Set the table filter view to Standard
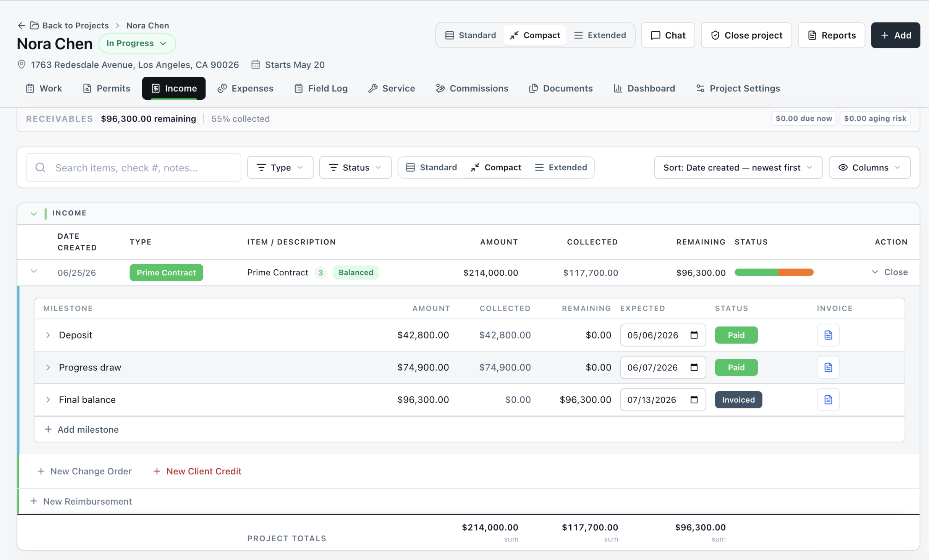Screen dimensions: 929x560 click(x=431, y=167)
